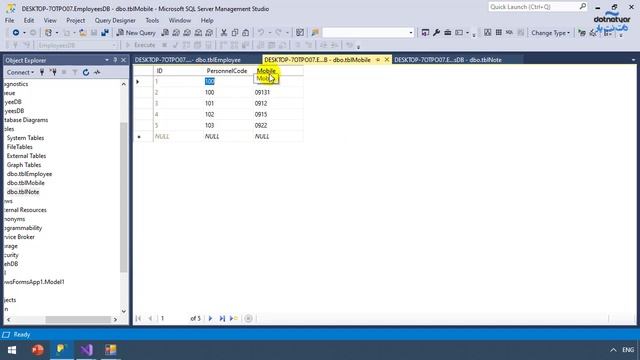This screenshot has width=640, height=360.
Task: Show hidden system tray icons chevron
Action: point(613,350)
